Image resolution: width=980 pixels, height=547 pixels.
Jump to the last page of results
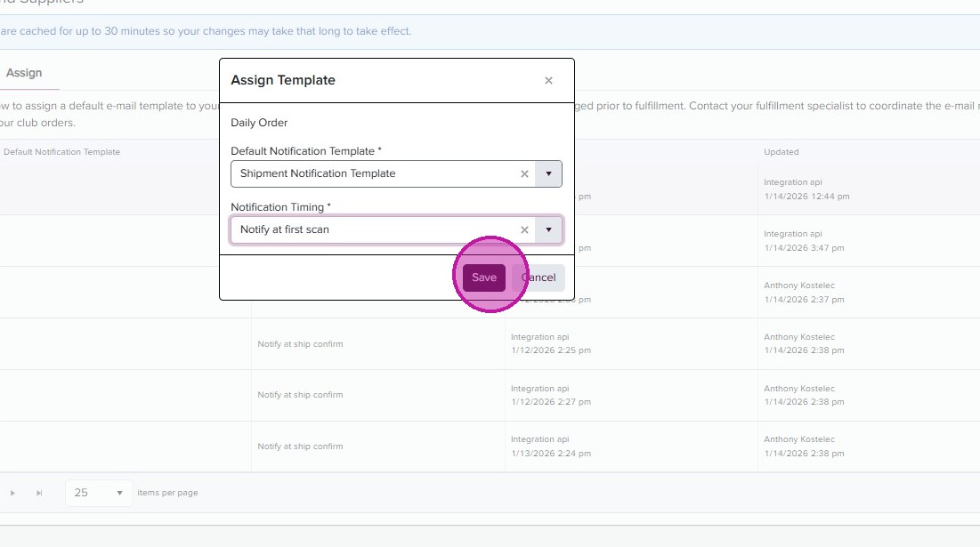tap(39, 493)
